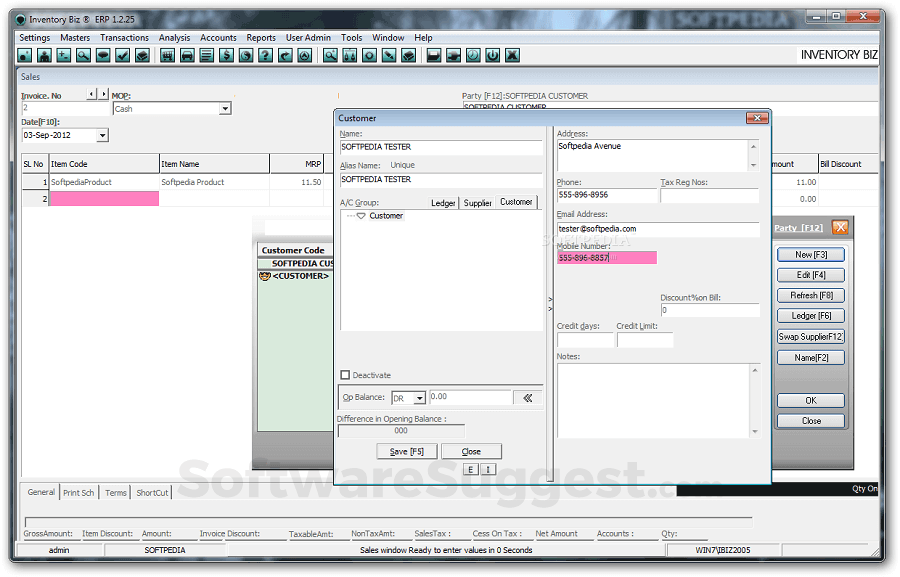The width and height of the screenshot is (900, 577).
Task: Click the person icon on the toolbar
Action: coord(44,56)
